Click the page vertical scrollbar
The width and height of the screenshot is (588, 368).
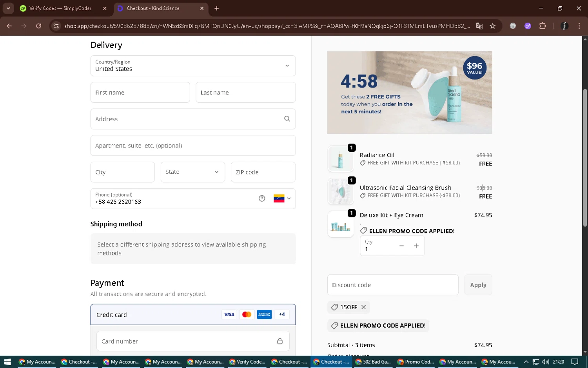585,157
